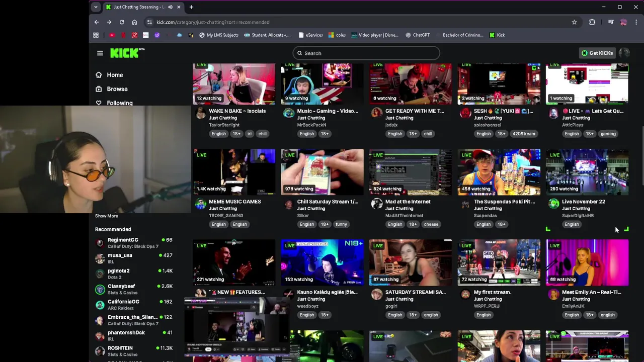This screenshot has width=644, height=362.
Task: Click the browser forward arrow
Action: tap(109, 22)
